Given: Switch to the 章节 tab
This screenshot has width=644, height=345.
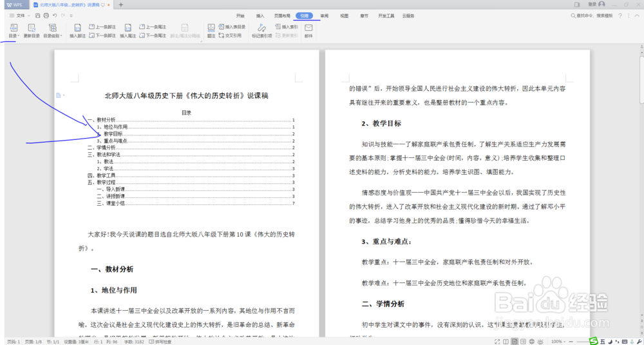Looking at the screenshot, I should 364,15.
